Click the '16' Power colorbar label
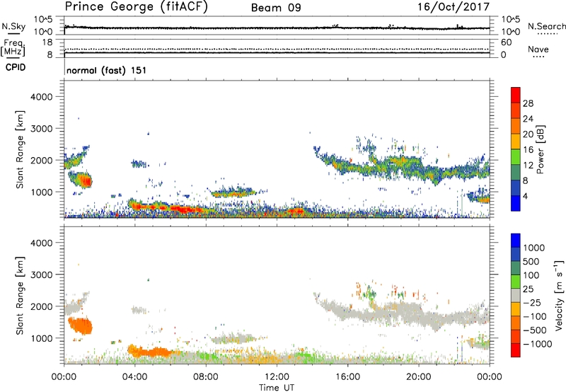This screenshot has width=566, height=392. 528,150
